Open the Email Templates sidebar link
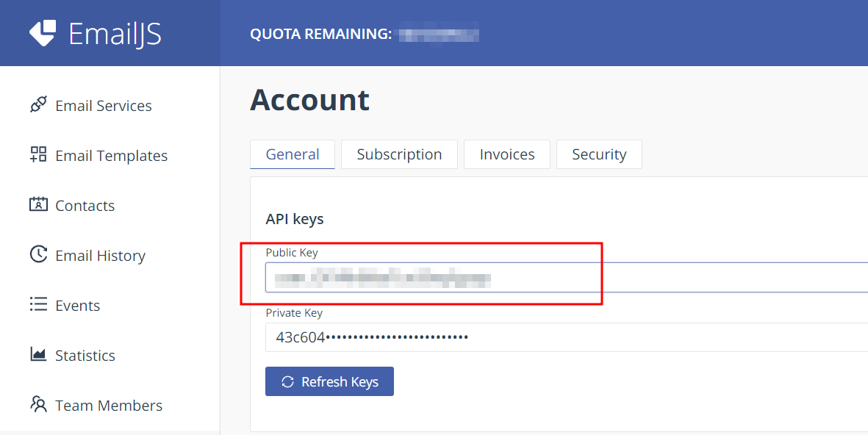The image size is (868, 435). 111,156
